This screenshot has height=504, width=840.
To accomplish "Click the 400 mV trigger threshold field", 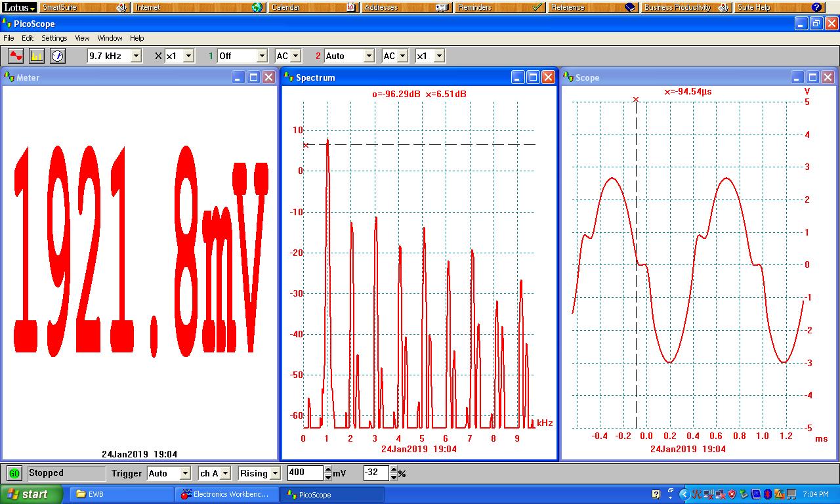I will point(305,473).
